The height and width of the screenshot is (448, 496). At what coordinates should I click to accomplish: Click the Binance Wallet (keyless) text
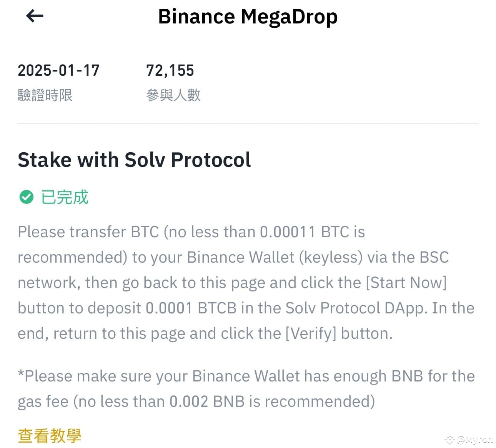pos(275,257)
